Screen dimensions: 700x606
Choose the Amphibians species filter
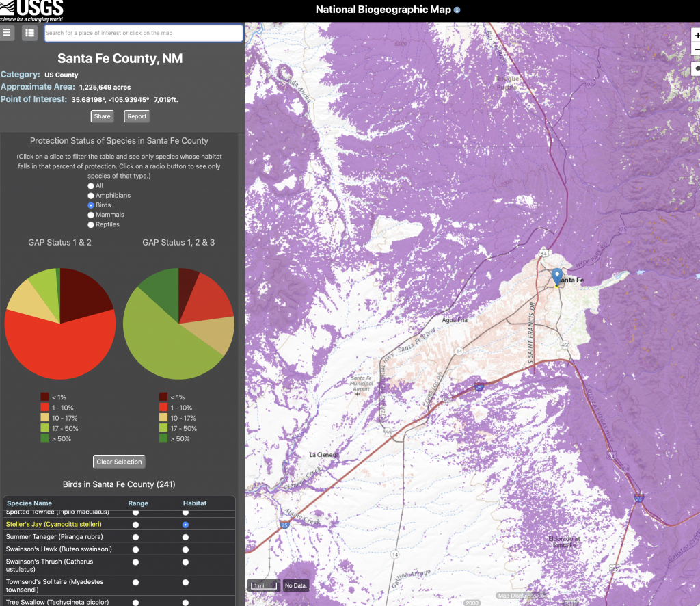(91, 196)
